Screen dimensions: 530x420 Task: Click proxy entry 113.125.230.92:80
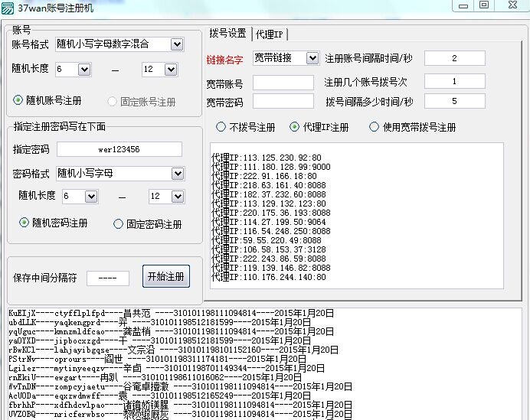coord(267,158)
